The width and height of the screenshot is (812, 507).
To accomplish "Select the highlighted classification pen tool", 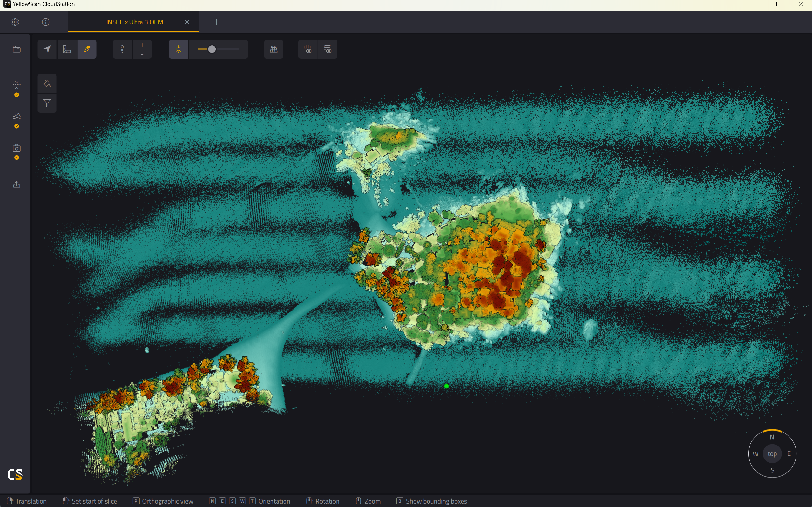I will (87, 49).
